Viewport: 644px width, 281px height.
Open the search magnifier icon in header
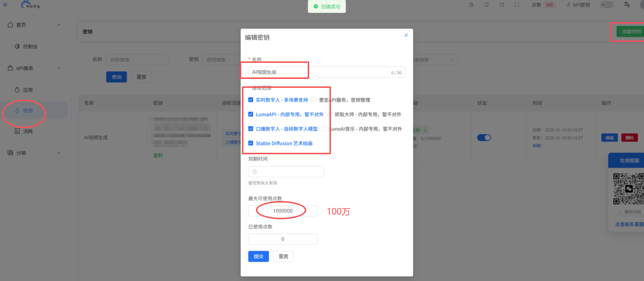(x=486, y=5)
